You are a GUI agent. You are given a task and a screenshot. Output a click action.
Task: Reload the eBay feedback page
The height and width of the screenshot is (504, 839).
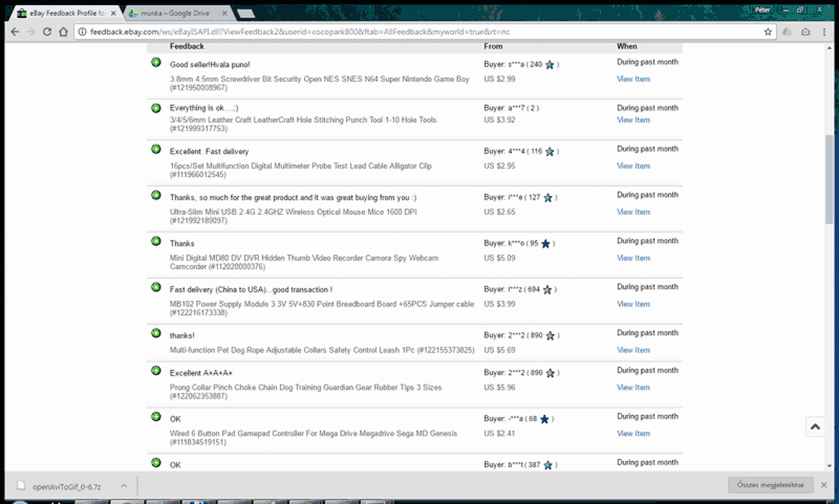coord(47,31)
